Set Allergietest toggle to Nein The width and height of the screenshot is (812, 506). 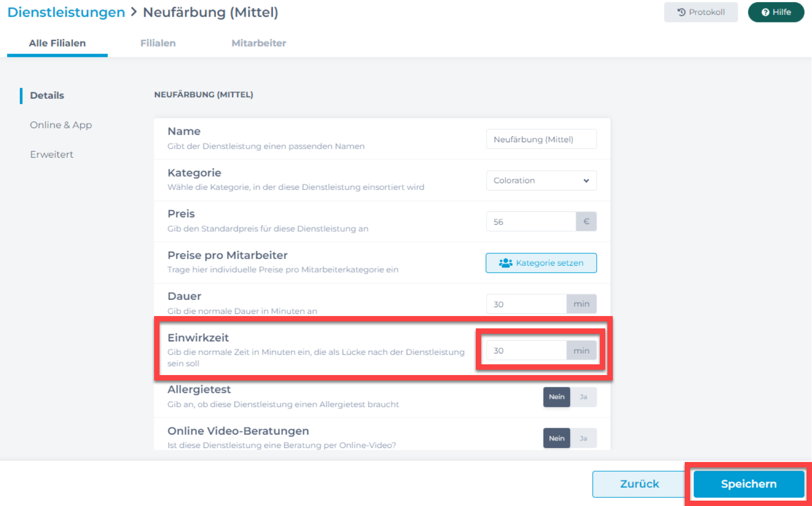[x=556, y=397]
